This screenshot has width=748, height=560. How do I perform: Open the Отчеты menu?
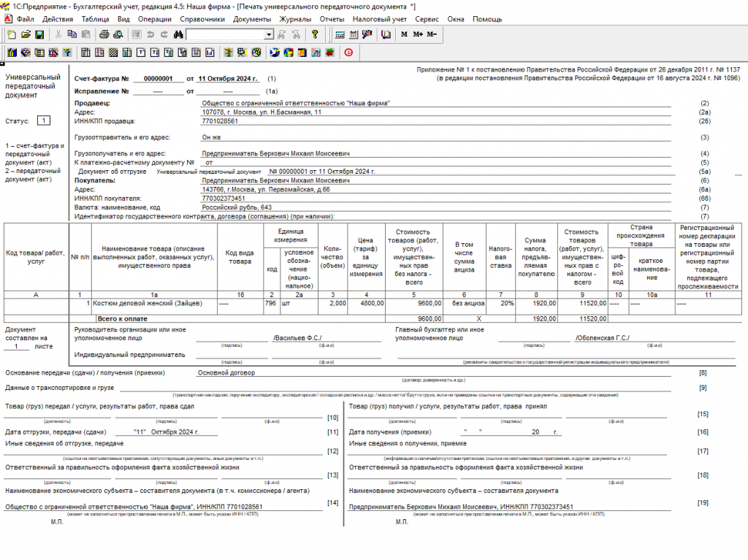click(x=332, y=19)
